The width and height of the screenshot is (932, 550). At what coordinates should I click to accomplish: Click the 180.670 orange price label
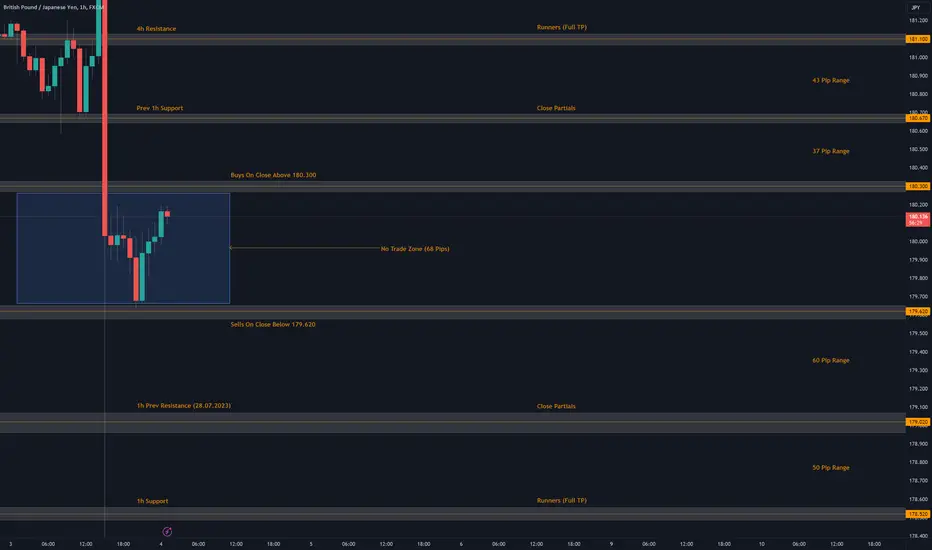click(918, 118)
